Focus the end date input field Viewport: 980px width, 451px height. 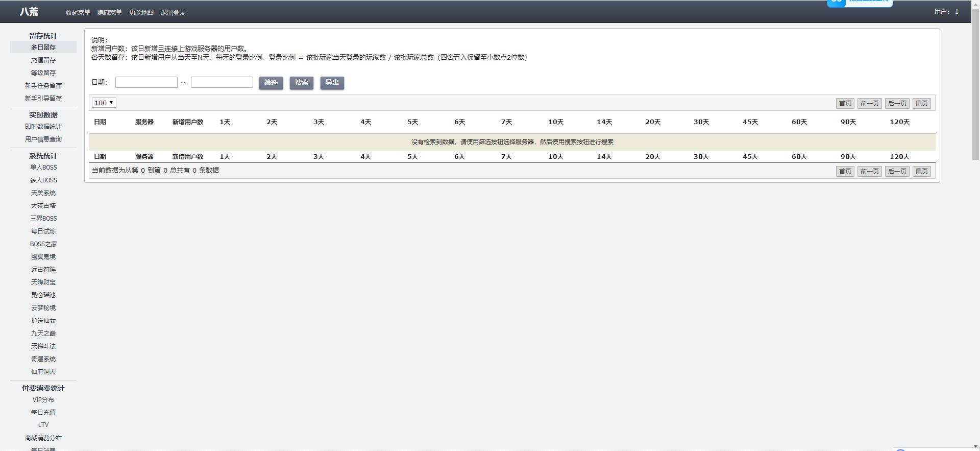click(222, 82)
